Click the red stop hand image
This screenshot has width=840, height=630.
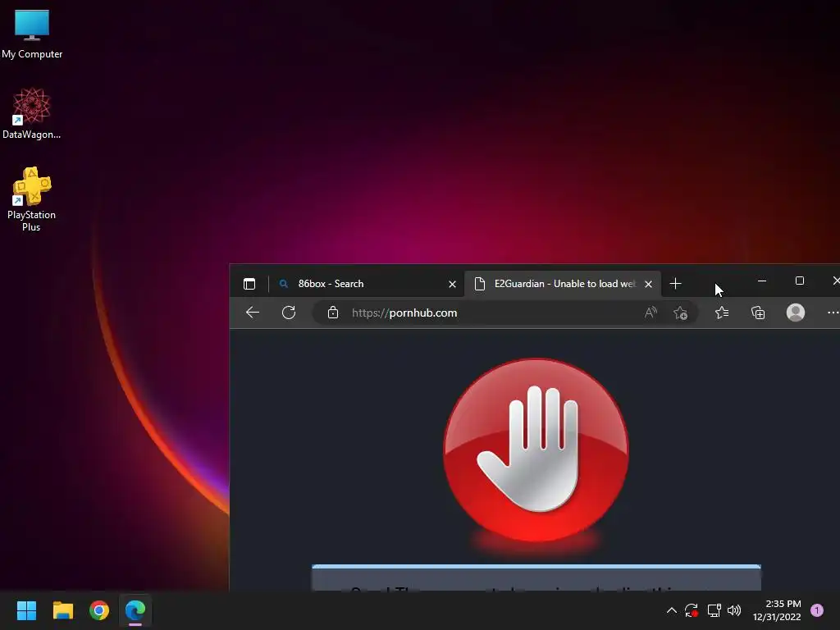point(536,450)
